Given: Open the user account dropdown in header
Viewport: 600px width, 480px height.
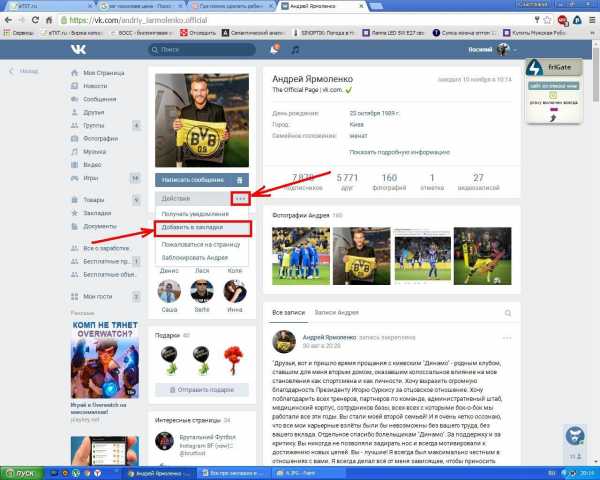Looking at the screenshot, I should click(x=492, y=49).
